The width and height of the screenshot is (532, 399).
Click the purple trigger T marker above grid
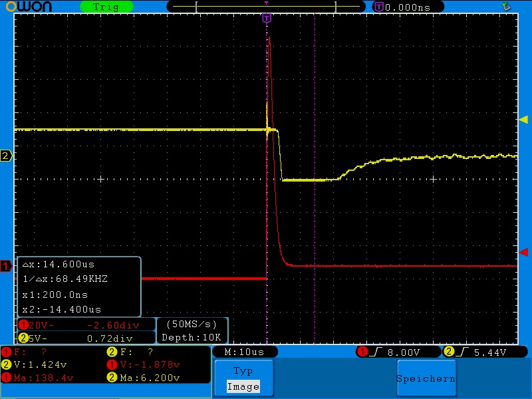click(x=267, y=18)
